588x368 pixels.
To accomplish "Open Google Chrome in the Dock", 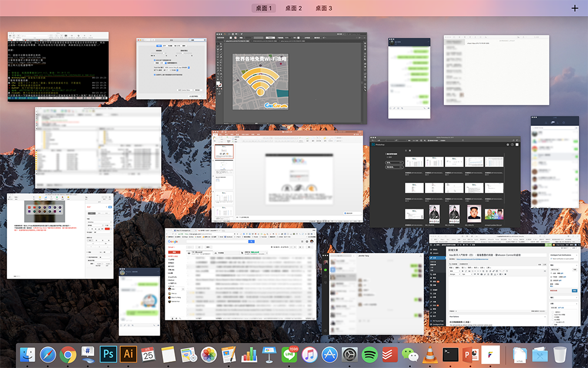I will [68, 354].
